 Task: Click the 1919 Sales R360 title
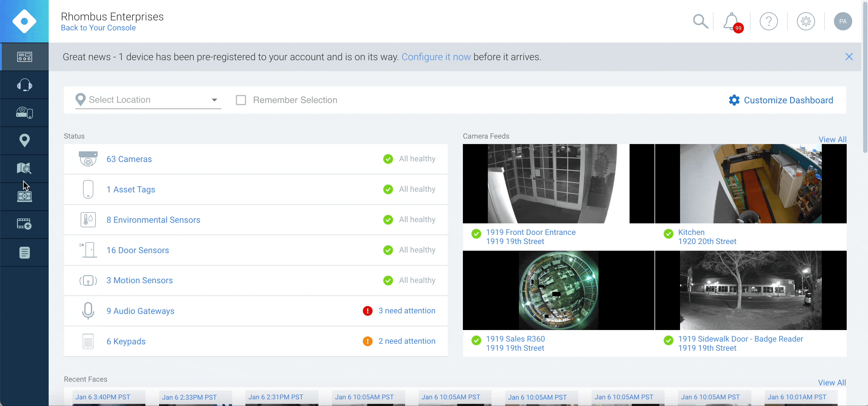(515, 339)
